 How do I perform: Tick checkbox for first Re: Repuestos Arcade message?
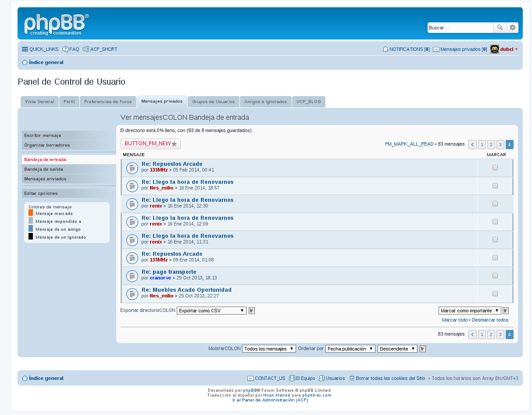click(x=495, y=168)
